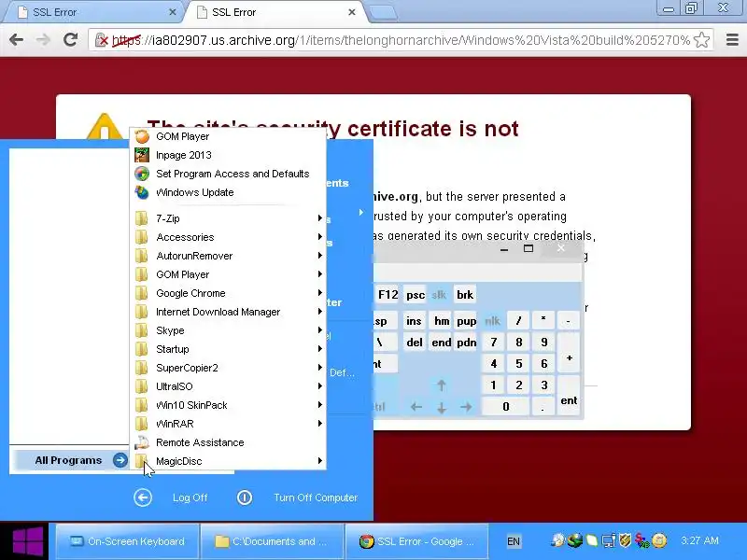Expand SuperCopier2 submenu arrow
The height and width of the screenshot is (560, 747).
pyautogui.click(x=320, y=368)
